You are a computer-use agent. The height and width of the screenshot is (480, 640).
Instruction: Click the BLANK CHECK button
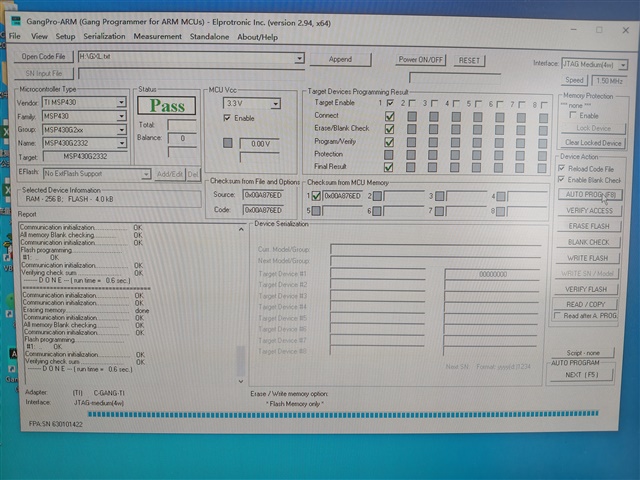click(588, 242)
